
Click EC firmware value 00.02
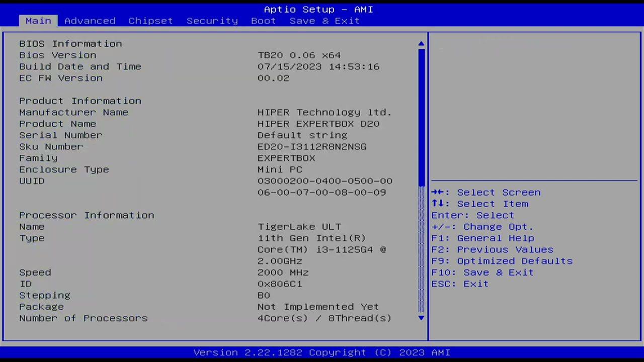tap(273, 78)
